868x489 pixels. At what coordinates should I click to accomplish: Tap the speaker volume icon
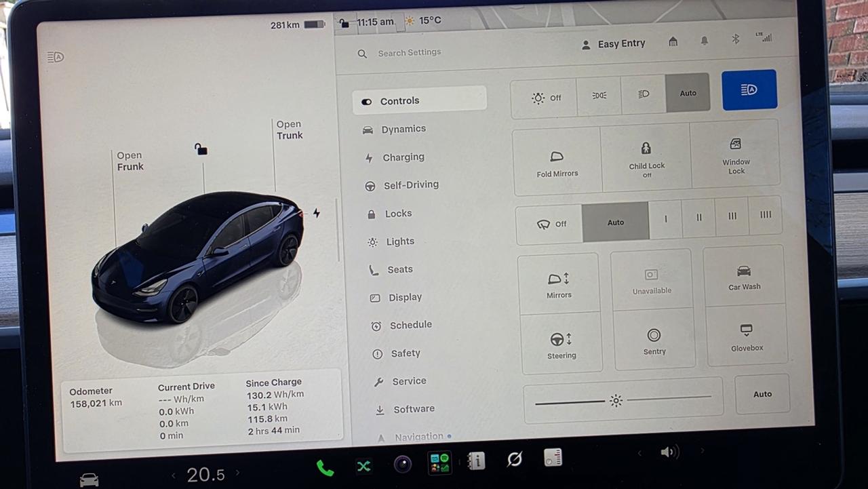669,452
